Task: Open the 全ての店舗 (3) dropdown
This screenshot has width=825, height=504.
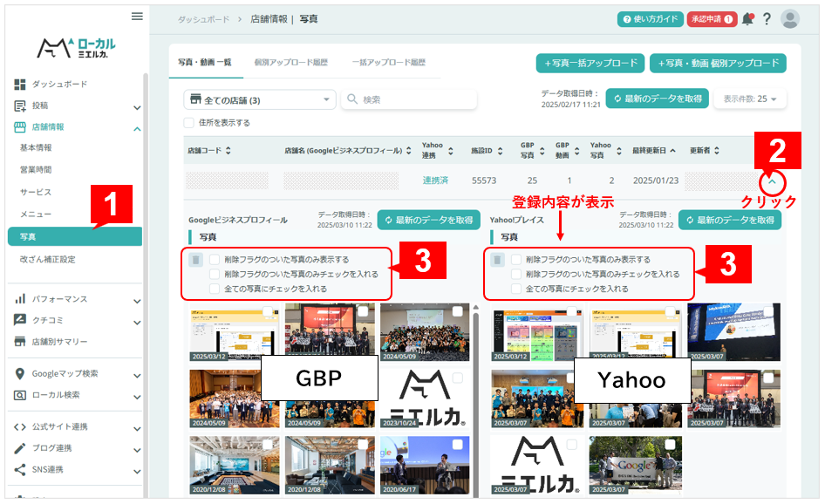Action: (259, 99)
